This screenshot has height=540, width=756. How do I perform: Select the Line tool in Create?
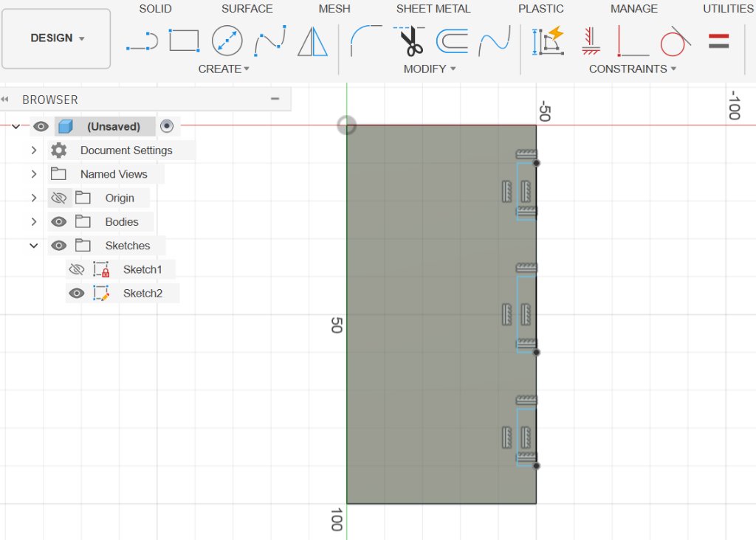point(142,41)
